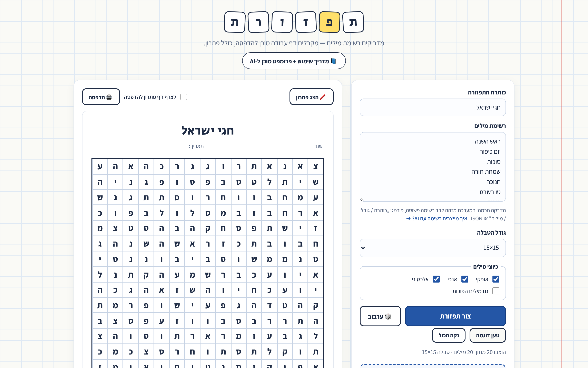
Task: Open the מדריך שימוש + פרומפט guide button
Action: [294, 61]
